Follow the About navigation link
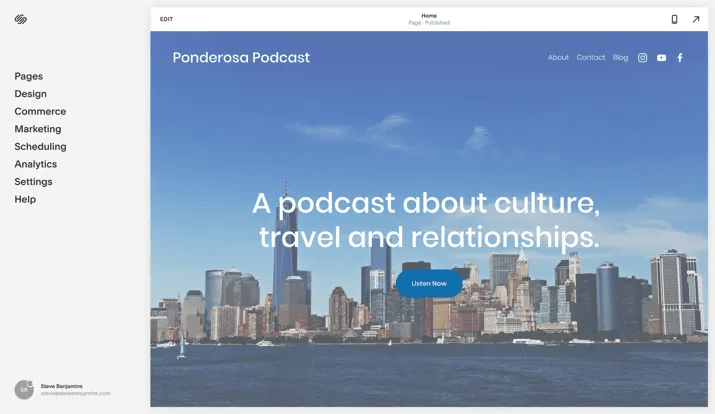 tap(558, 58)
